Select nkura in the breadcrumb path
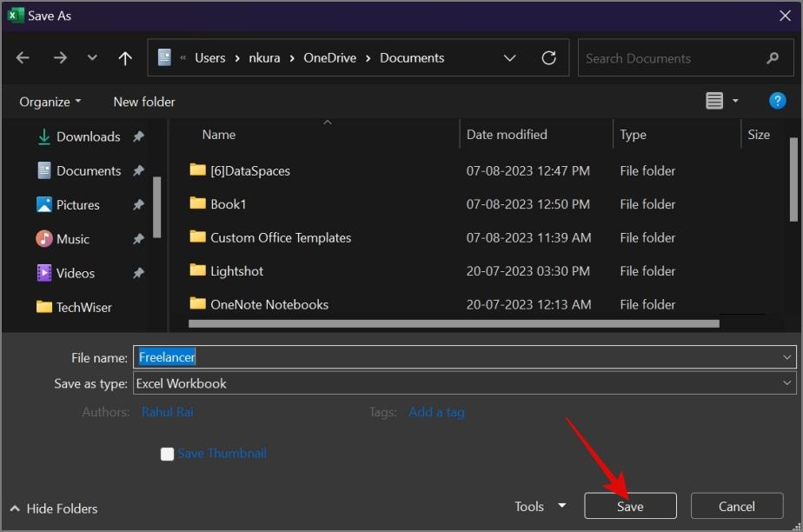Image resolution: width=803 pixels, height=532 pixels. click(x=264, y=58)
